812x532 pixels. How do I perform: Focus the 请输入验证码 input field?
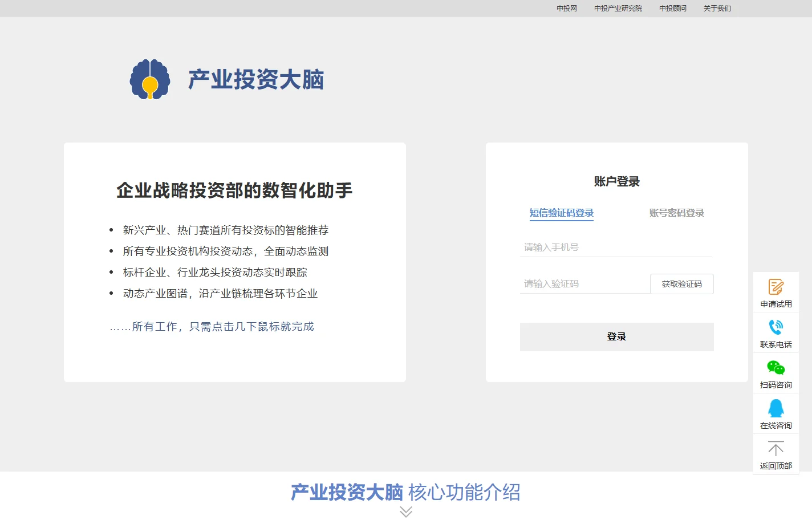coord(585,283)
